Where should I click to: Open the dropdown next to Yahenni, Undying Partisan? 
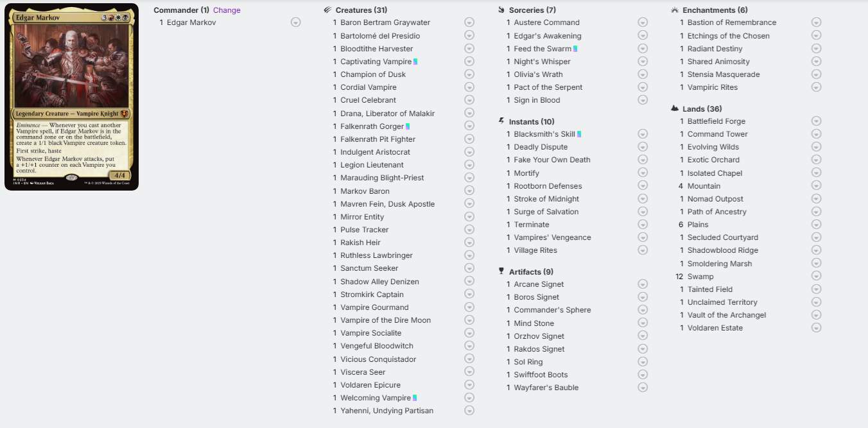[x=469, y=411]
